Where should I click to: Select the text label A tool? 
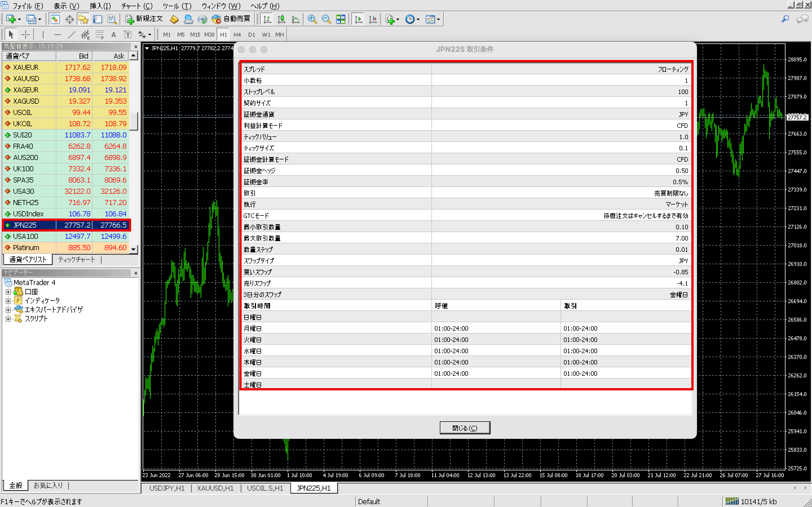point(113,35)
